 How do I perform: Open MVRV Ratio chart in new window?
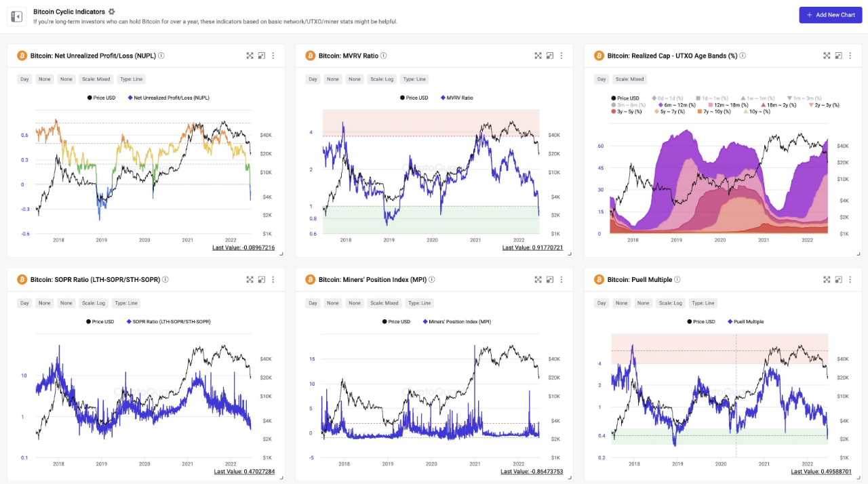(x=550, y=56)
